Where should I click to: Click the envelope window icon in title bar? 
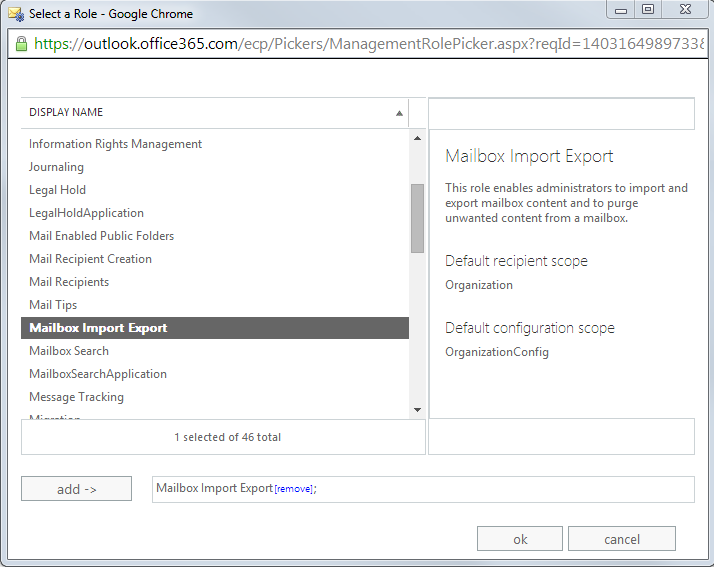point(16,14)
